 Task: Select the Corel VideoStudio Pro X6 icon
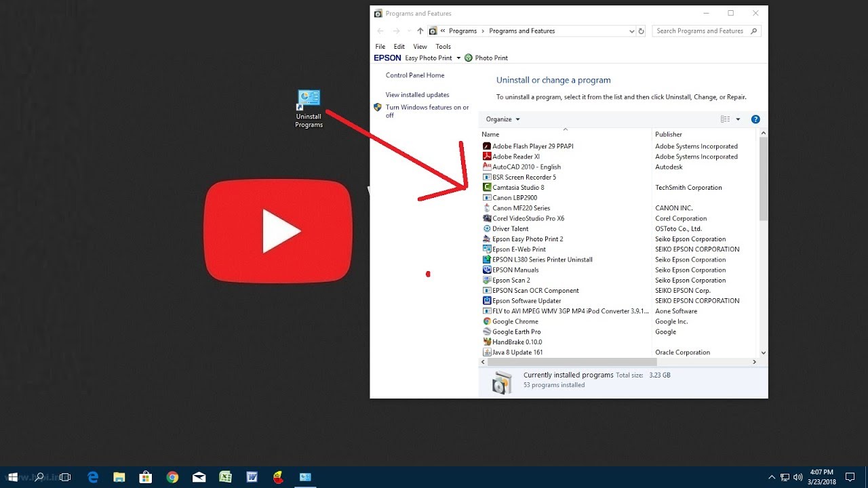point(486,218)
